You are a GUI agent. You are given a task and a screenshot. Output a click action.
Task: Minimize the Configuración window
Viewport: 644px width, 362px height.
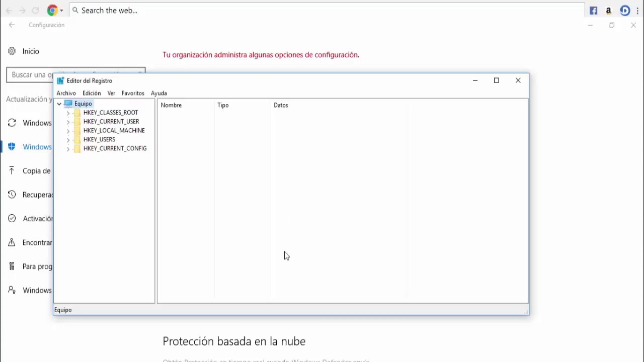click(591, 25)
